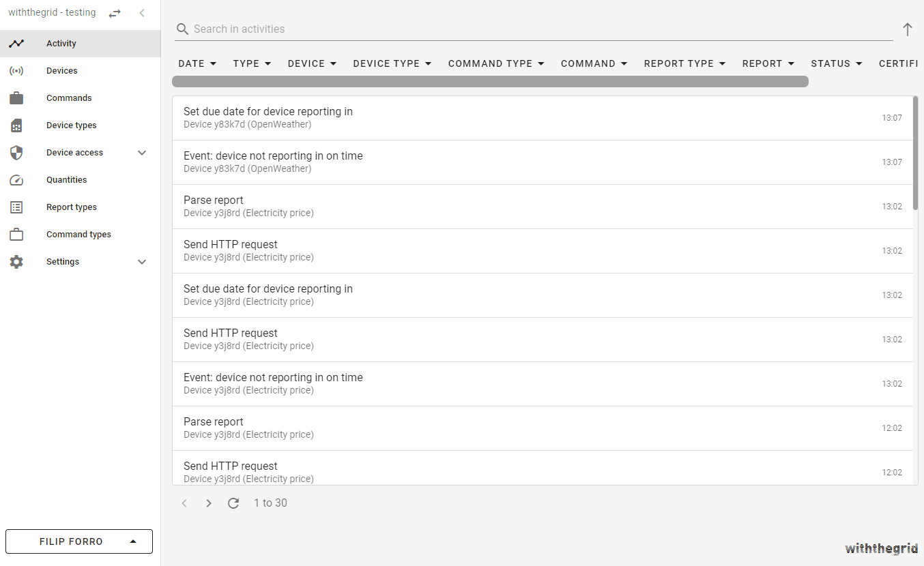Click the scroll-to-top arrow icon
The image size is (924, 566).
pos(907,29)
